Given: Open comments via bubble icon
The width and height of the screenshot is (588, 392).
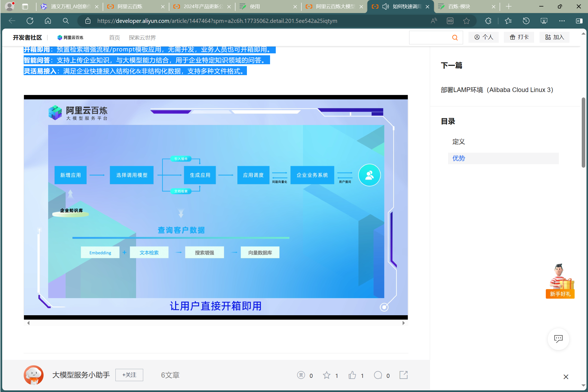Looking at the screenshot, I should pyautogui.click(x=378, y=375).
